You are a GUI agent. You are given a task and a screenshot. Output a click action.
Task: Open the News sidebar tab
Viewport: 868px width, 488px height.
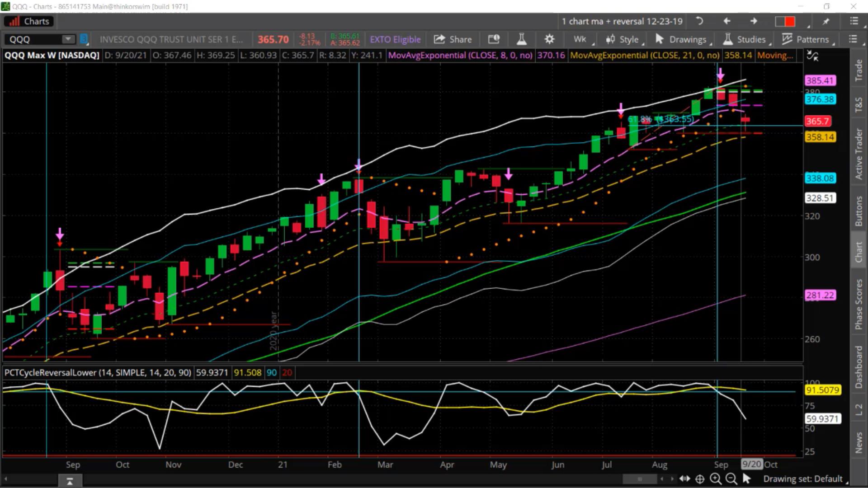(858, 442)
